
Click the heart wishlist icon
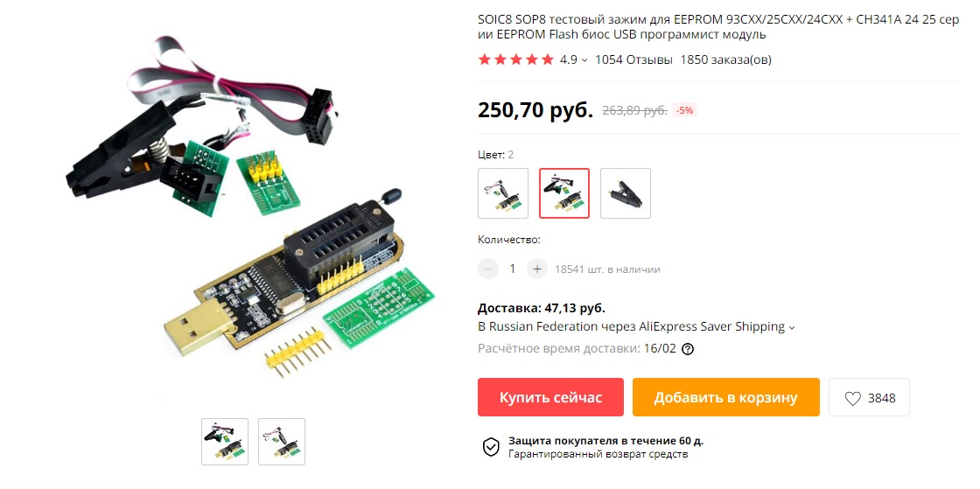[852, 398]
